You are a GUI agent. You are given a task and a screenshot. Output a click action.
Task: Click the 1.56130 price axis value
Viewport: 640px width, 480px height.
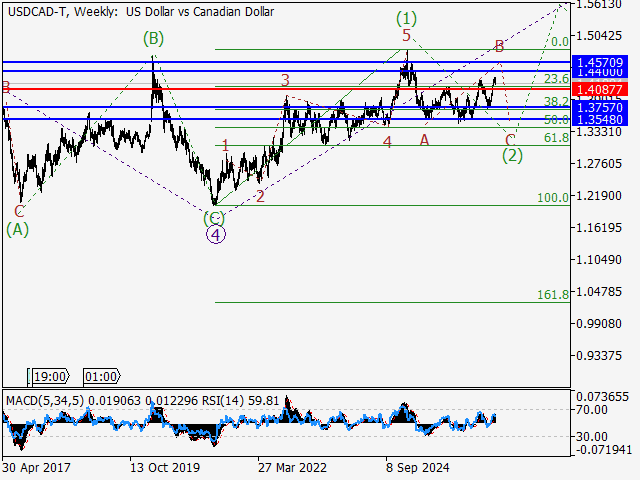[x=598, y=5]
